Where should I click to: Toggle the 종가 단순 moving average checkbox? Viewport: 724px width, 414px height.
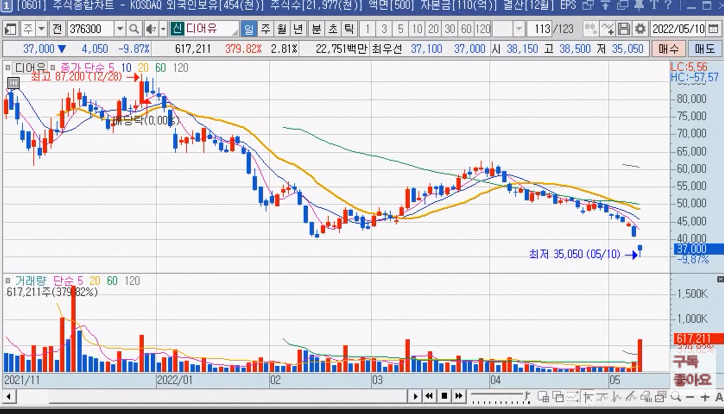53,68
